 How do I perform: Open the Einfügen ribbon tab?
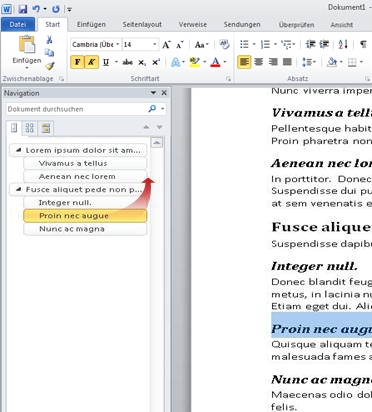[91, 24]
